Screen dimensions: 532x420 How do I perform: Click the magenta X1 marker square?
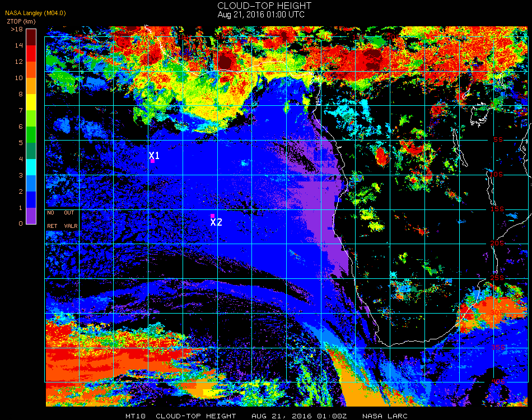tap(153, 161)
